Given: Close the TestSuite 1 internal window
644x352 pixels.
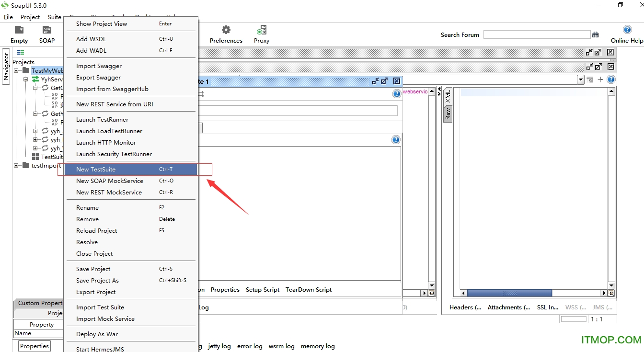Looking at the screenshot, I should click(397, 81).
